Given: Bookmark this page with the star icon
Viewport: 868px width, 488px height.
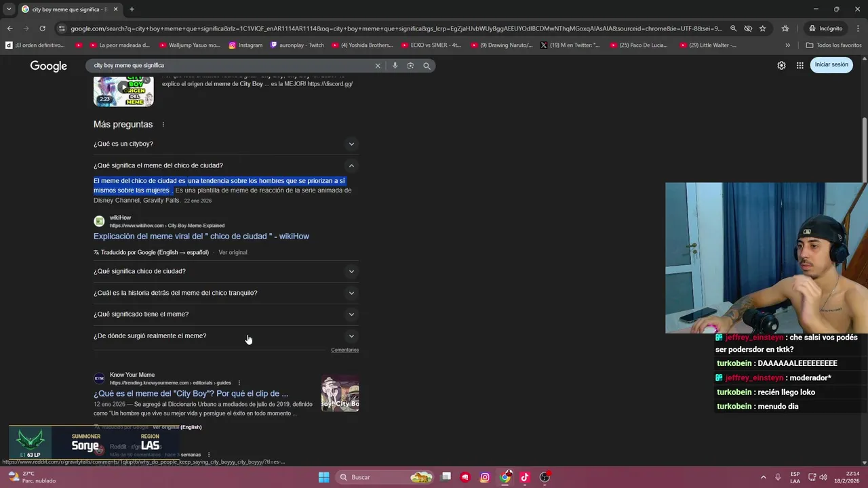Looking at the screenshot, I should [x=763, y=28].
